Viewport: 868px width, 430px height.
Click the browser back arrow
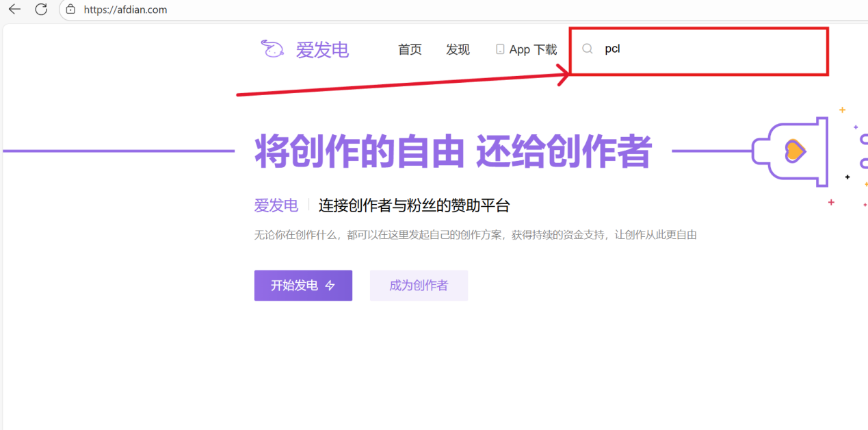point(14,10)
